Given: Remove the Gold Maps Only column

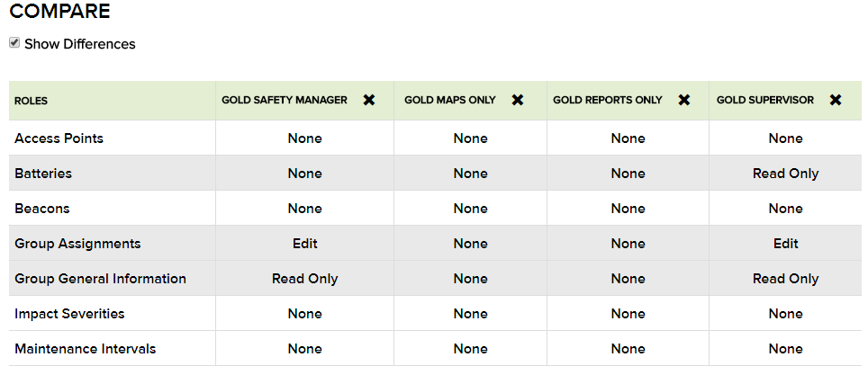Looking at the screenshot, I should click(x=518, y=100).
